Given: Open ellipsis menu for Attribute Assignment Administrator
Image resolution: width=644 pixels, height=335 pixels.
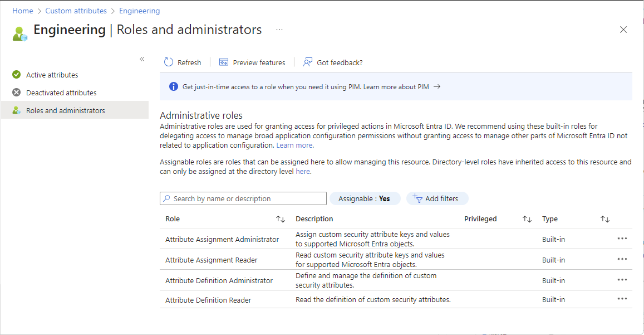Looking at the screenshot, I should coord(622,239).
